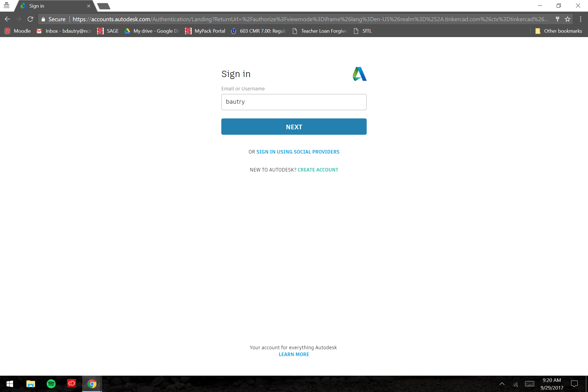
Task: Click Sign in using social providers
Action: click(298, 152)
